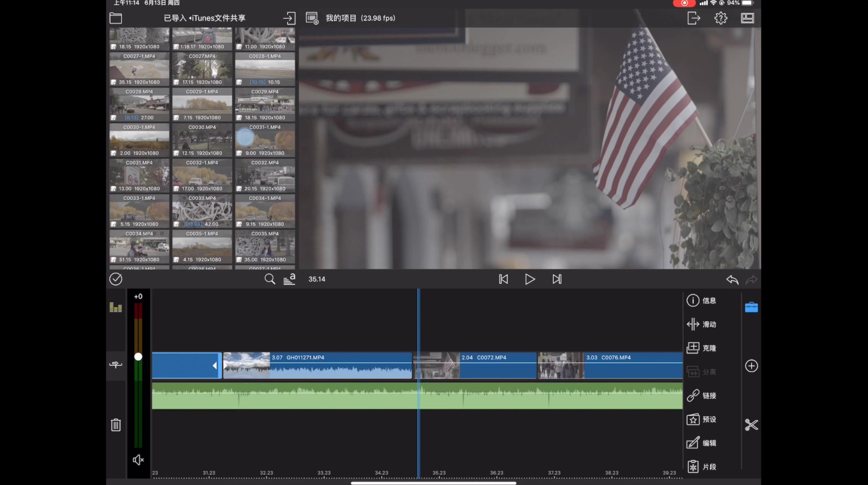
Task: Toggle the track link icon at left
Action: (x=115, y=365)
